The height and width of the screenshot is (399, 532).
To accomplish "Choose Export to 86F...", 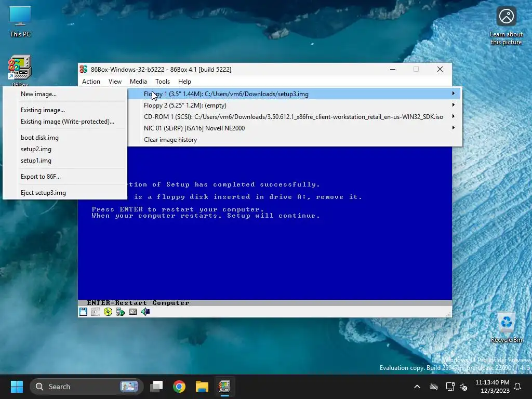I will (x=65, y=177).
